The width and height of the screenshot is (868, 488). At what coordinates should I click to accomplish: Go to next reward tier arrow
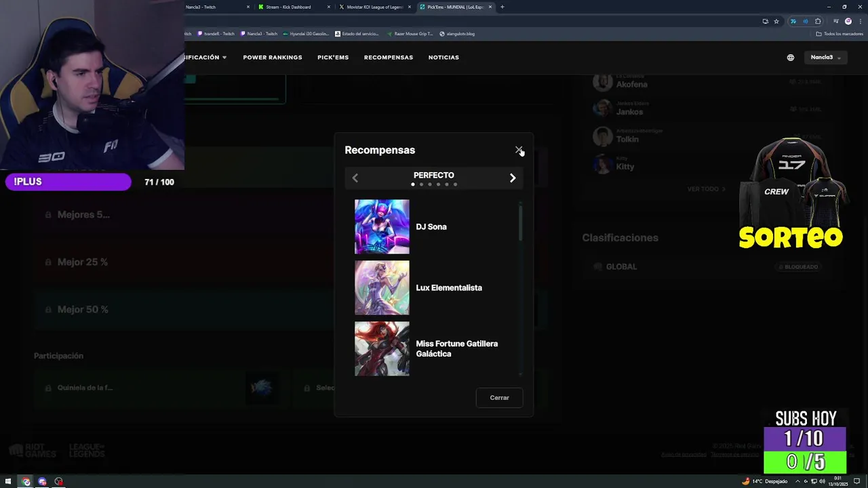(513, 178)
